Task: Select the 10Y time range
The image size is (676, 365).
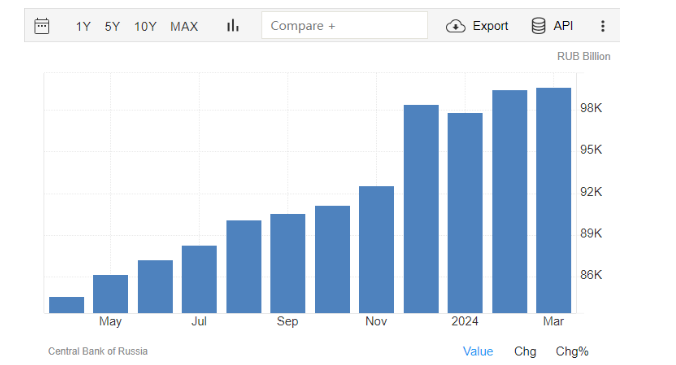Action: point(145,27)
